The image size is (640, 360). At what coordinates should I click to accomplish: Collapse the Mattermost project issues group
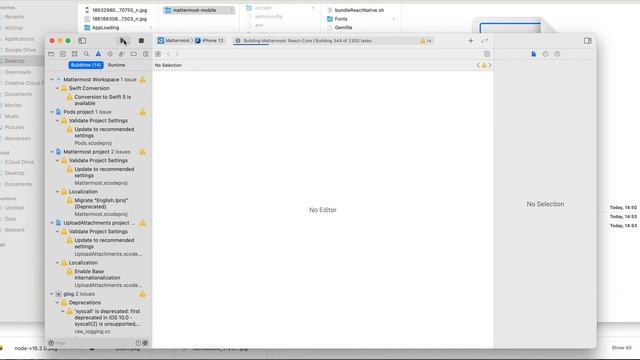coord(52,152)
